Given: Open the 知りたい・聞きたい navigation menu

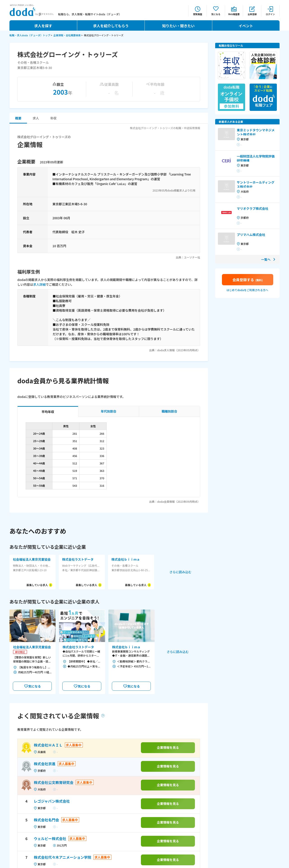Looking at the screenshot, I should (x=178, y=26).
